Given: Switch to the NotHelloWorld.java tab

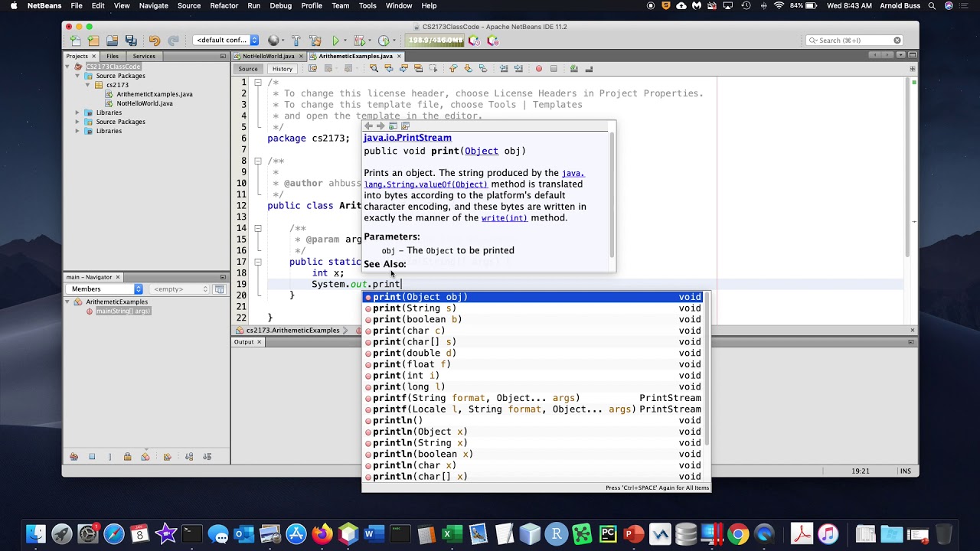Looking at the screenshot, I should (269, 56).
